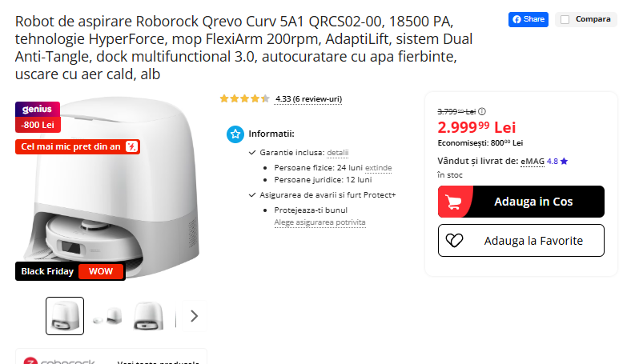Viewport: 635px width, 364px height.
Task: Click the heart favorite icon
Action: 454,241
